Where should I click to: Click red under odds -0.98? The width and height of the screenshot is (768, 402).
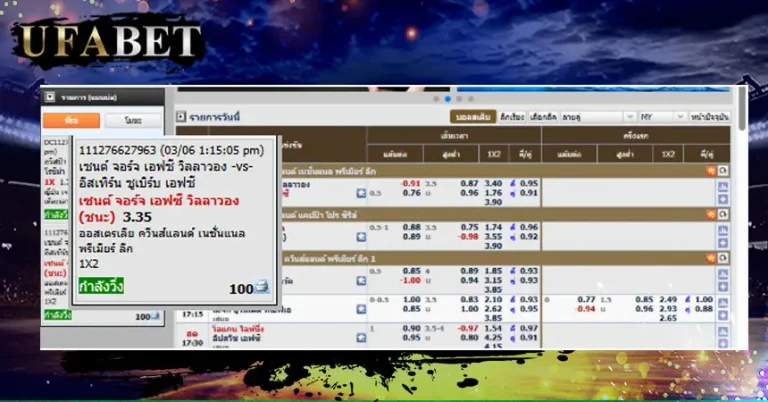(x=468, y=236)
